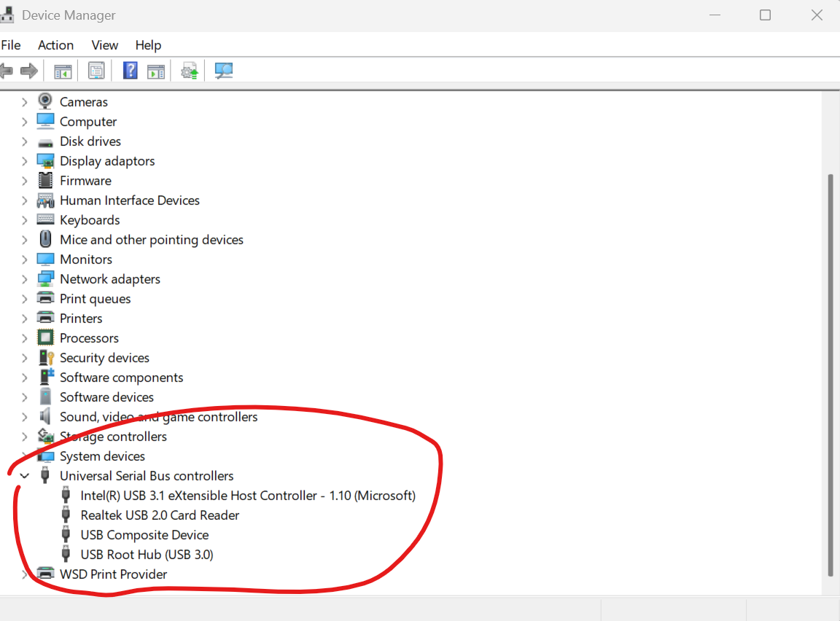Screen dimensions: 840x621
Task: Select the WSD Print Provider entry
Action: (112, 574)
